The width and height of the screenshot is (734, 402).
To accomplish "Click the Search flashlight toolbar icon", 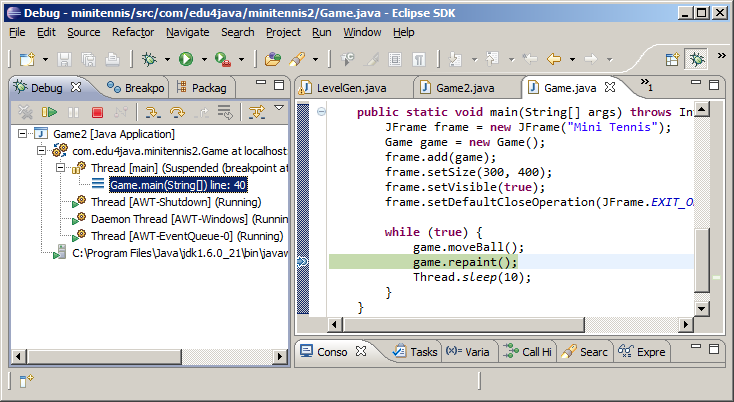I will (x=297, y=59).
